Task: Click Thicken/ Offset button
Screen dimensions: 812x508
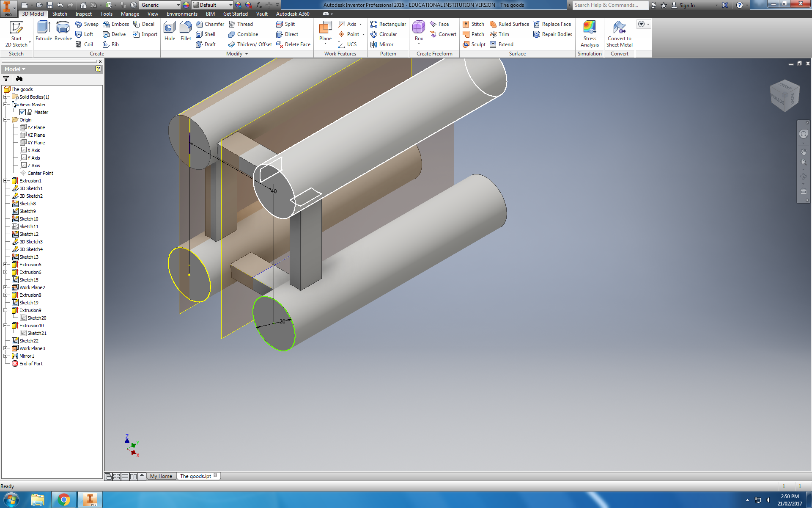Action: [250, 44]
